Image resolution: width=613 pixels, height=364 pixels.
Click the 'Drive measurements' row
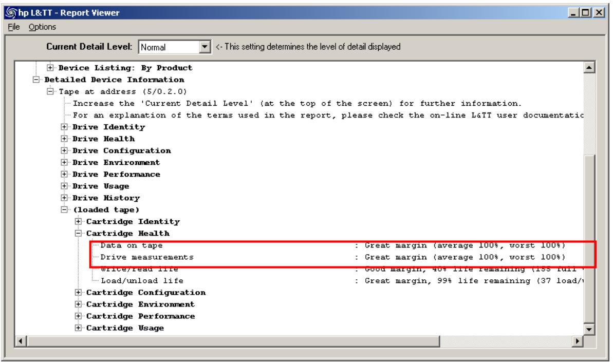(332, 257)
